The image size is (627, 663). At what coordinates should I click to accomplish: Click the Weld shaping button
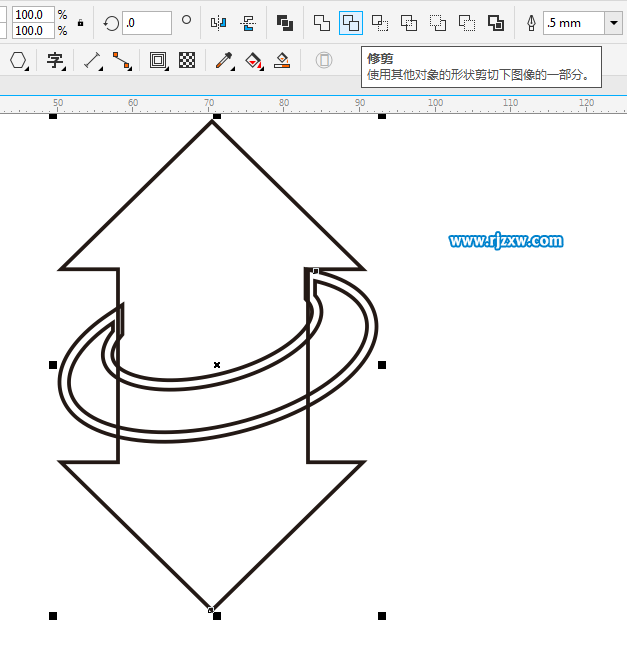[322, 23]
